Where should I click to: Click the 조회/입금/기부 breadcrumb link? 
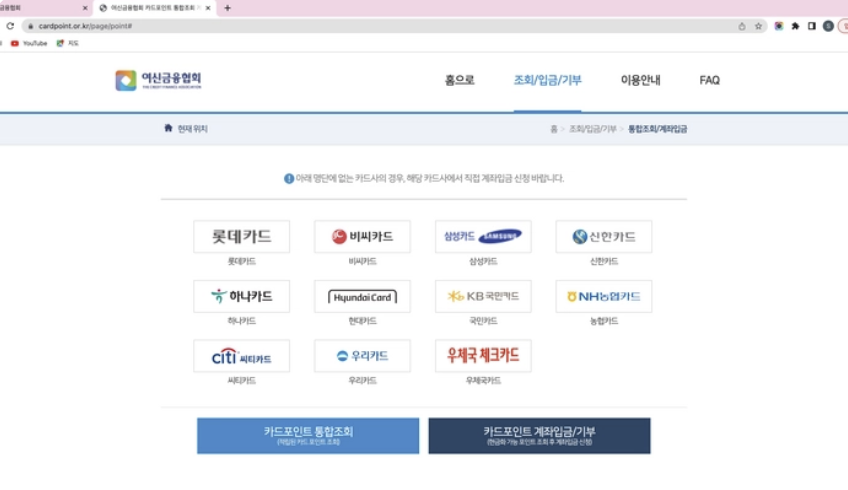tap(593, 129)
